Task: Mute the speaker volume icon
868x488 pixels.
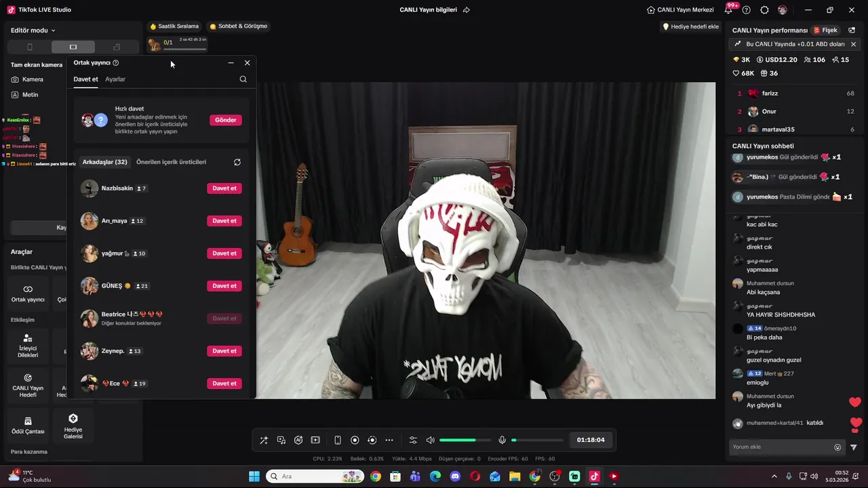Action: coord(430,440)
